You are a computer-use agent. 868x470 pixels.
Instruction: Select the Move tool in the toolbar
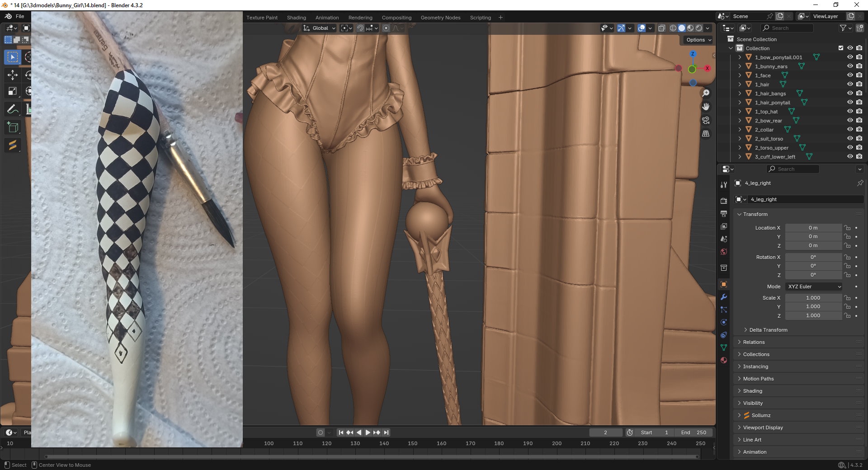[12, 75]
